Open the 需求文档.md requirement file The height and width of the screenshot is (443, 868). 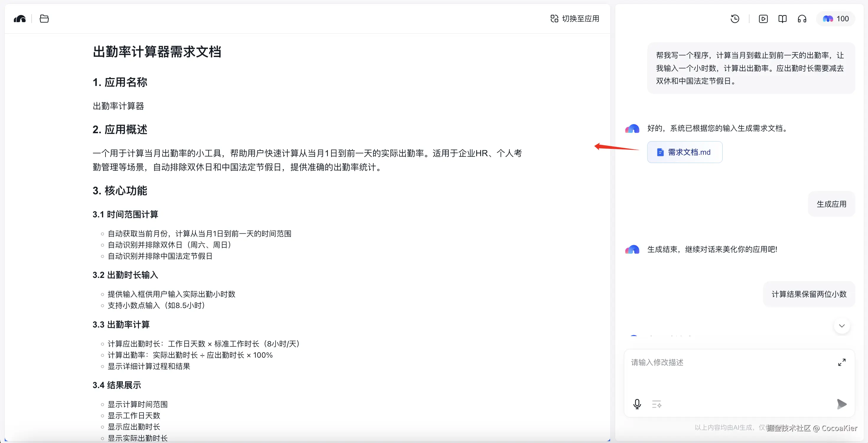pyautogui.click(x=684, y=152)
